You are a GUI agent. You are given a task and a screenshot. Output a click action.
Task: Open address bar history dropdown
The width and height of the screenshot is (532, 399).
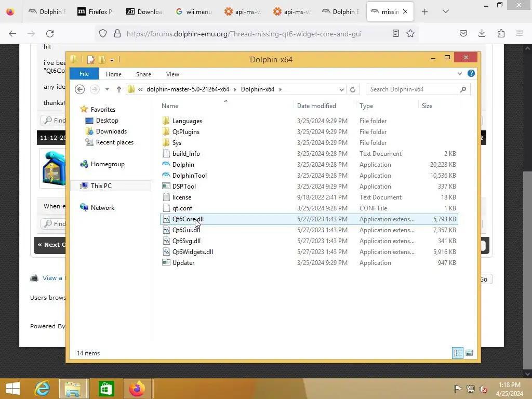point(341,89)
